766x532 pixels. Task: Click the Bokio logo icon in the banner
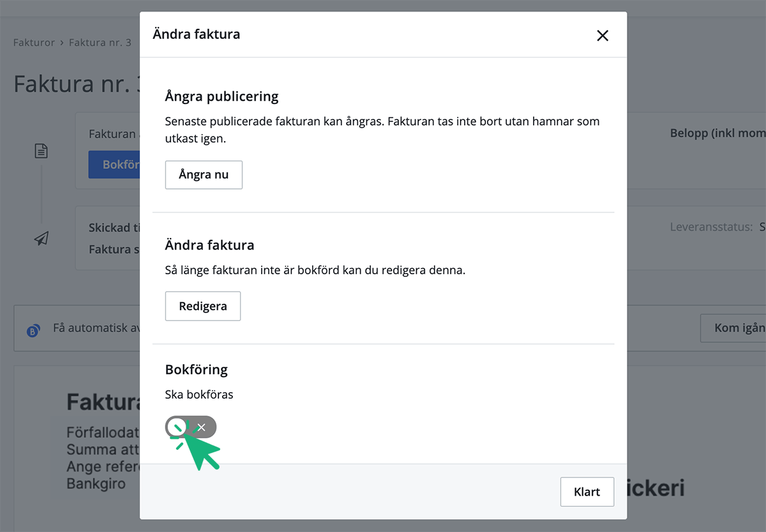[33, 330]
